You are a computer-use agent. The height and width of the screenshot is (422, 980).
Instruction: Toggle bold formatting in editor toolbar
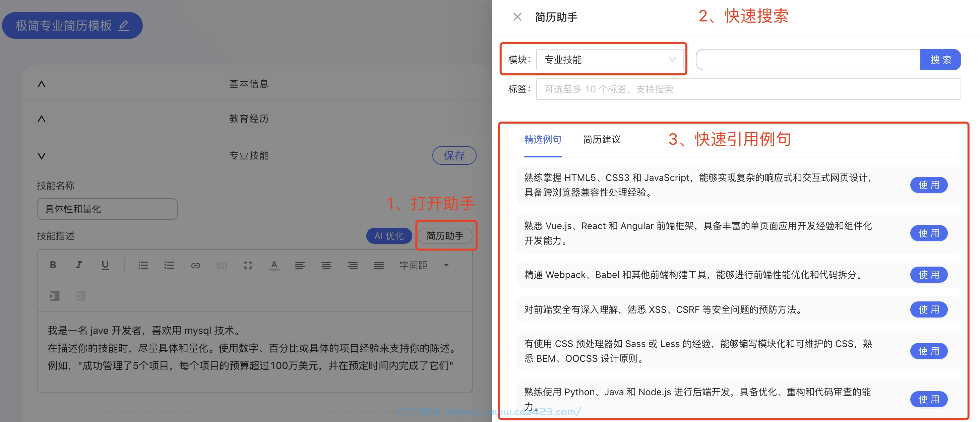coord(53,265)
